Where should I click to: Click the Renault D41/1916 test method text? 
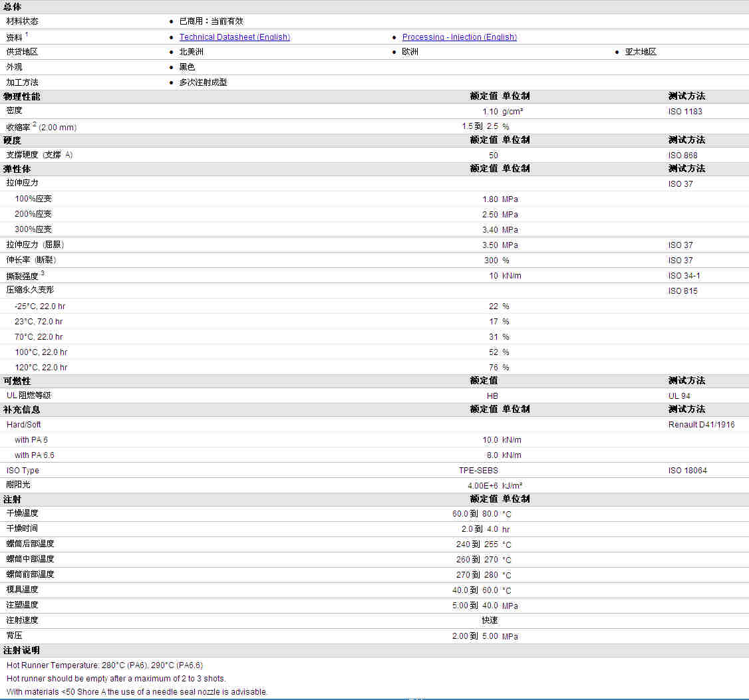[701, 425]
